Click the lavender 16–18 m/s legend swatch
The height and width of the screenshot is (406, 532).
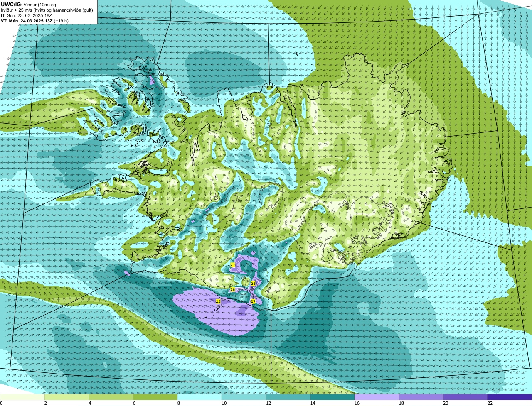click(377, 397)
